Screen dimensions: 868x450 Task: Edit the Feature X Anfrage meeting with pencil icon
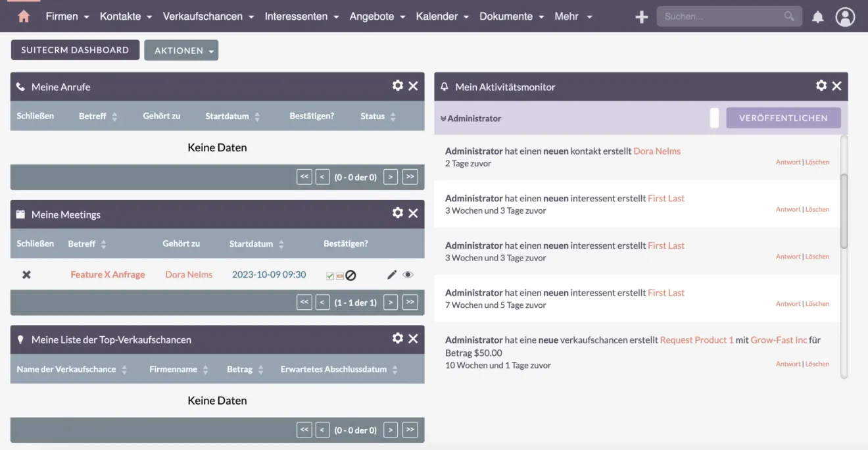click(x=391, y=274)
